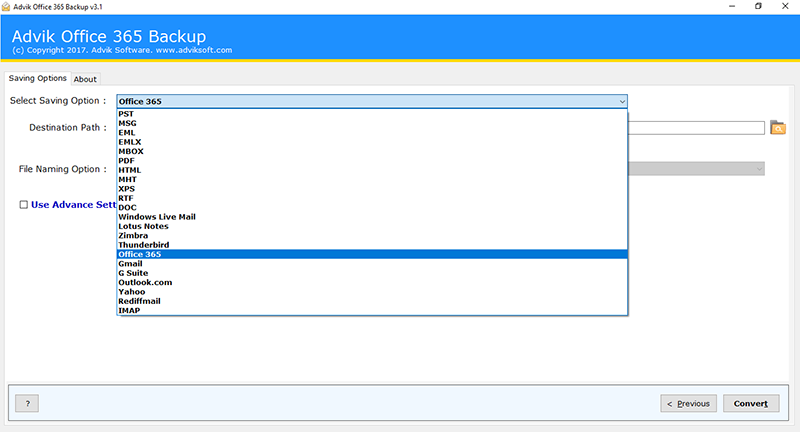Choose Gmail as saving option

tap(372, 263)
